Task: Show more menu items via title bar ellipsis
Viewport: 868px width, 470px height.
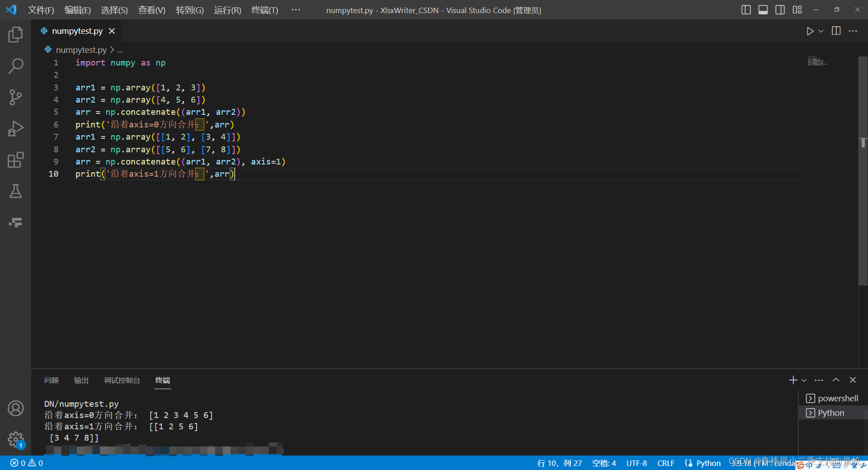Action: click(296, 10)
